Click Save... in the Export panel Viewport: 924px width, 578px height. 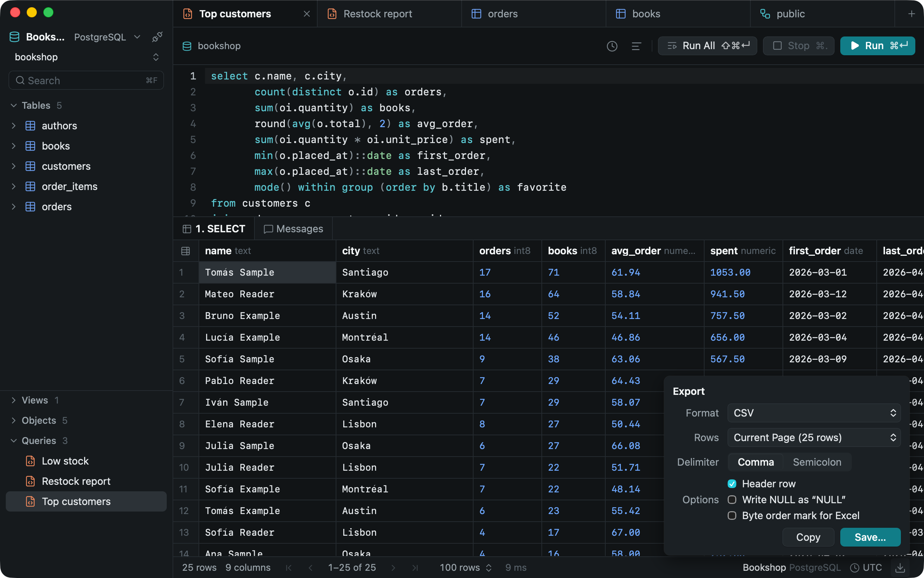point(870,538)
